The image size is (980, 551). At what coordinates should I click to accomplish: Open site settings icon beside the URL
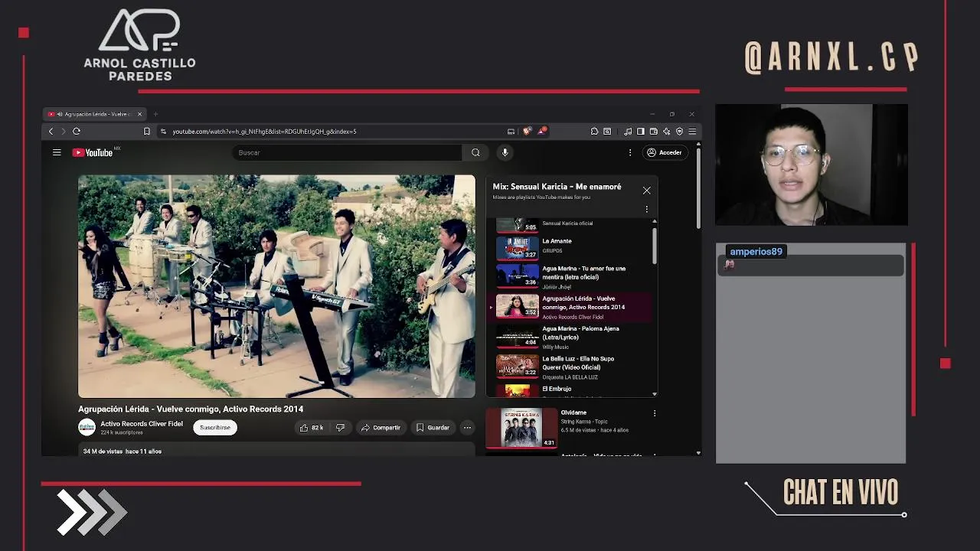163,132
